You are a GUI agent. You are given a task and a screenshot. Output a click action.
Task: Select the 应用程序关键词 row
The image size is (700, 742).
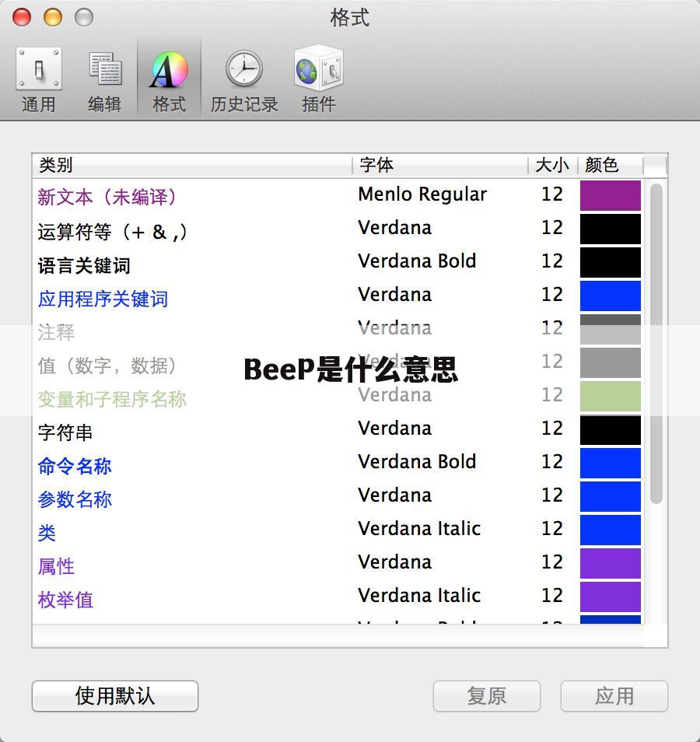pos(338,296)
